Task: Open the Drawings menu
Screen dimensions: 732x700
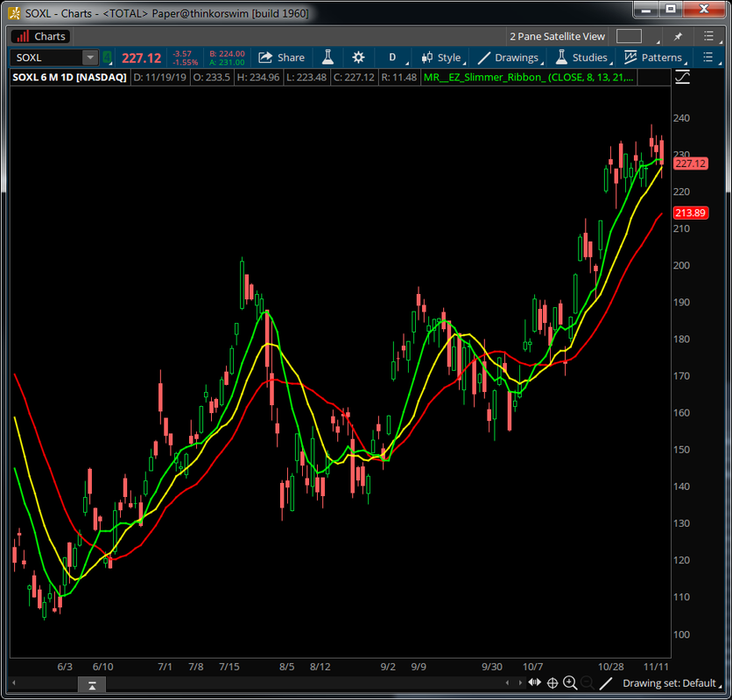Action: click(x=510, y=58)
